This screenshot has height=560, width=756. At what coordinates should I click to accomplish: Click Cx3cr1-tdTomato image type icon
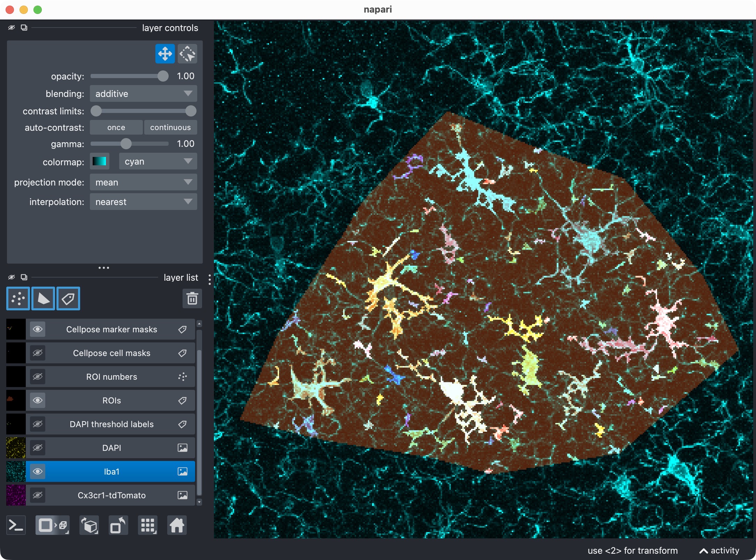pos(183,495)
